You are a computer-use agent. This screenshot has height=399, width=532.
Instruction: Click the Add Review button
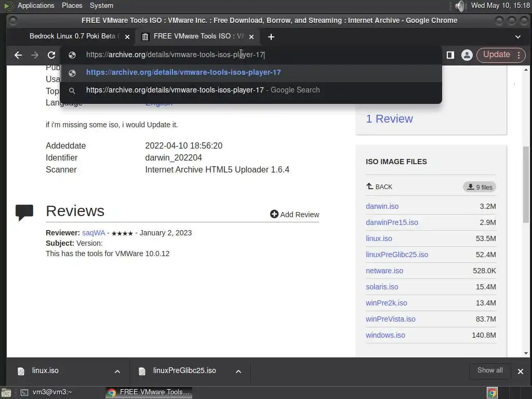coord(295,215)
